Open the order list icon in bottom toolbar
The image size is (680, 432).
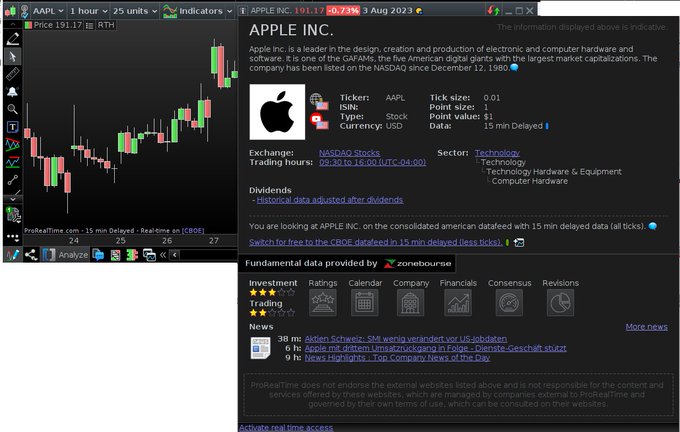click(115, 255)
